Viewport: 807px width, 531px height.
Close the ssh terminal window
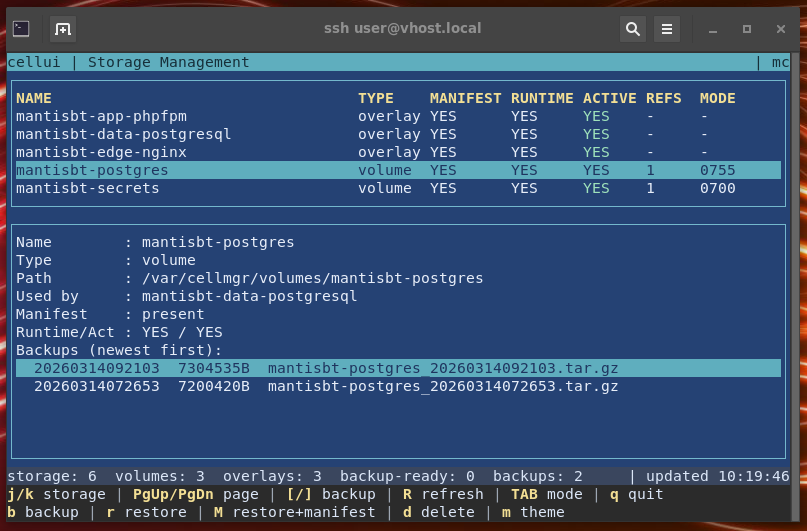click(x=781, y=29)
